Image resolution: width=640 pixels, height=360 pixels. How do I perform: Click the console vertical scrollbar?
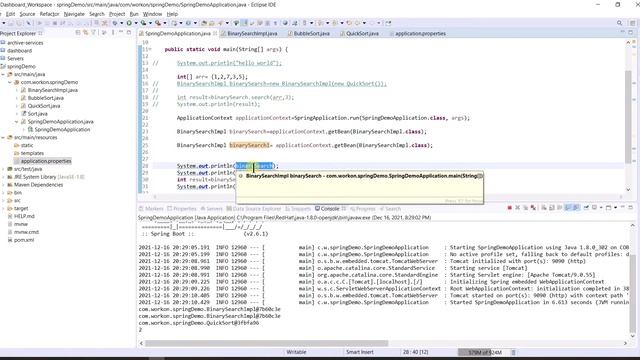point(633,292)
